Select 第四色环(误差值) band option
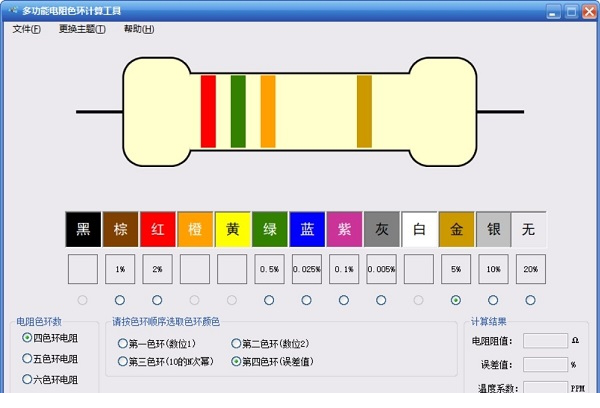Screen dimensions: 600x408 [x=272, y=361]
